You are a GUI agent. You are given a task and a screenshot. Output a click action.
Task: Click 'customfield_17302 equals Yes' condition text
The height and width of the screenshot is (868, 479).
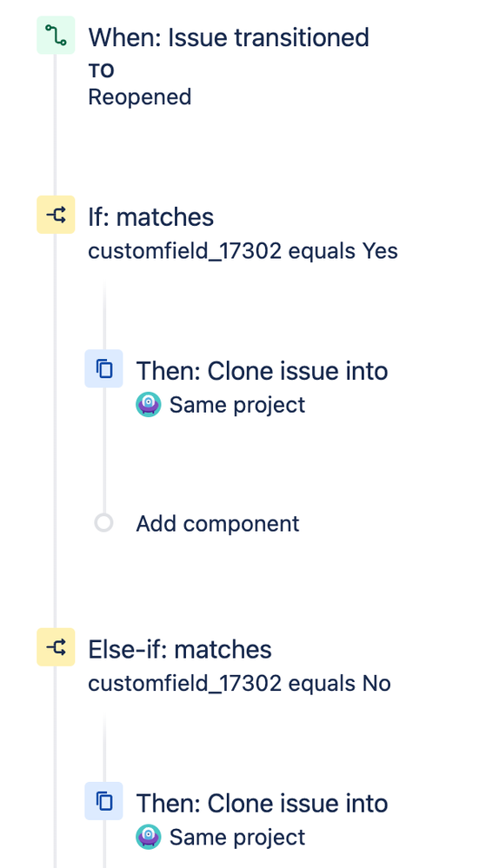coord(243,251)
